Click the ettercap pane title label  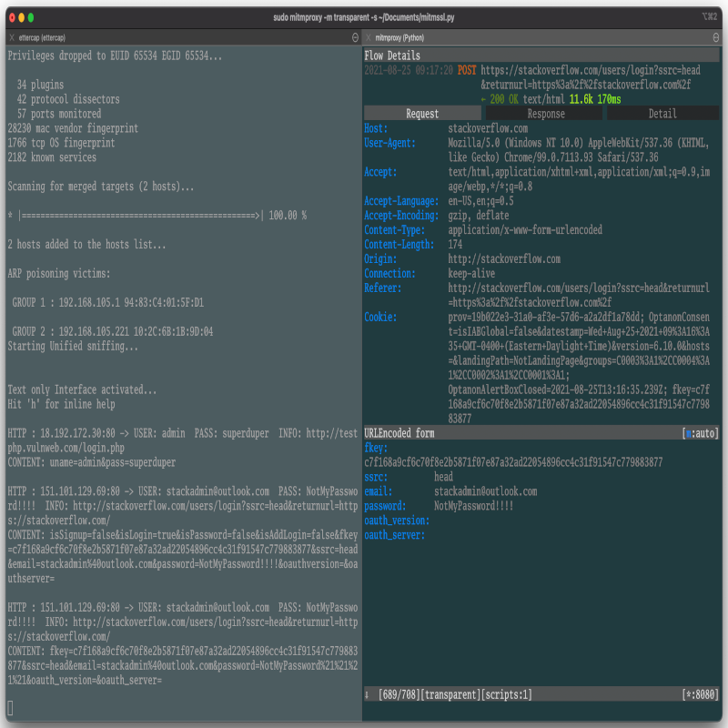pos(42,37)
